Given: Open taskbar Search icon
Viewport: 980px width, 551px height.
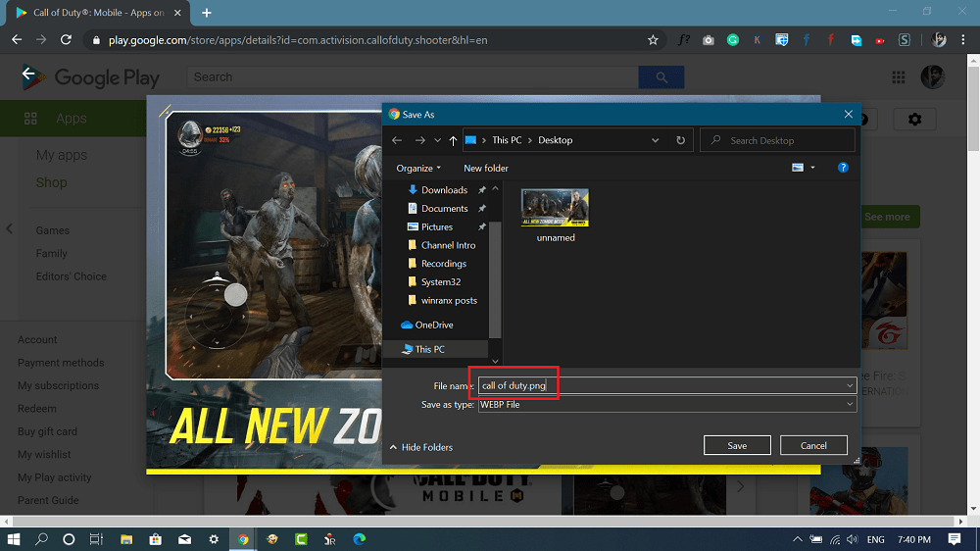Looking at the screenshot, I should click(x=41, y=539).
